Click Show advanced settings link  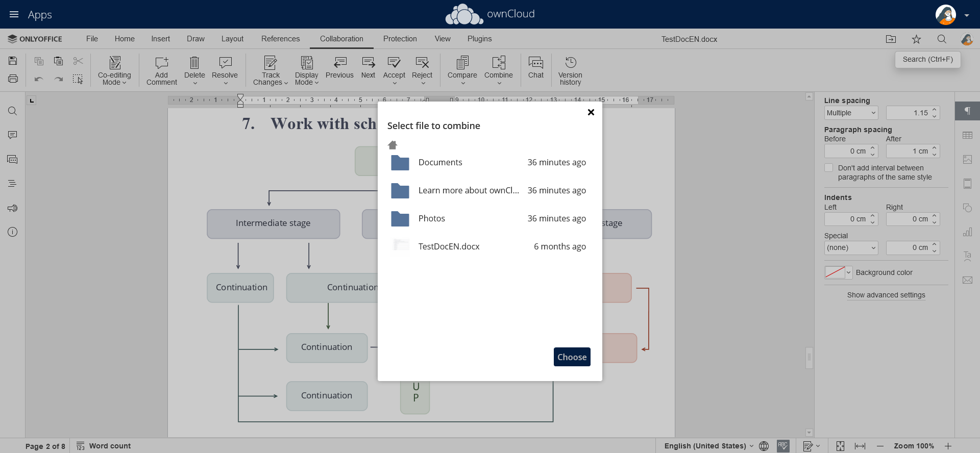point(886,295)
